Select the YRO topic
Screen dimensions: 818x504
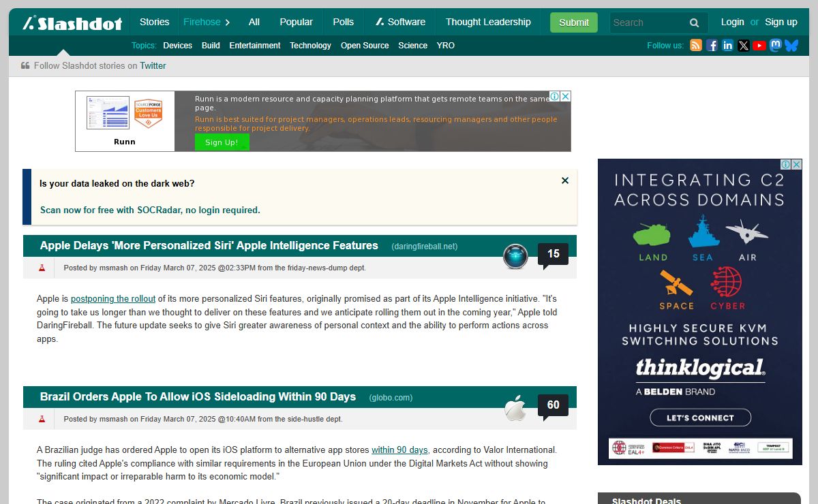pyautogui.click(x=446, y=46)
